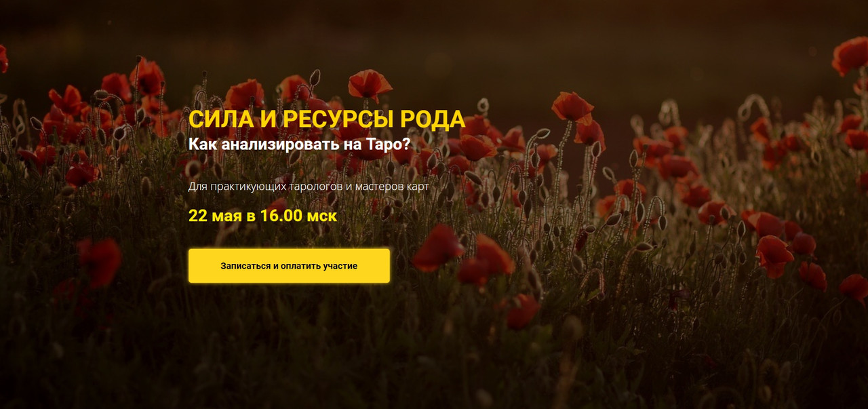Click the date text "22 мая"
Viewport: 868px width, 409px height.
216,216
